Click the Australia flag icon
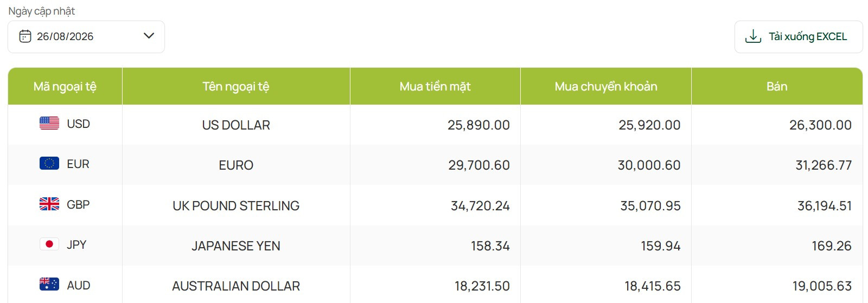This screenshot has width=868, height=303. tap(49, 285)
